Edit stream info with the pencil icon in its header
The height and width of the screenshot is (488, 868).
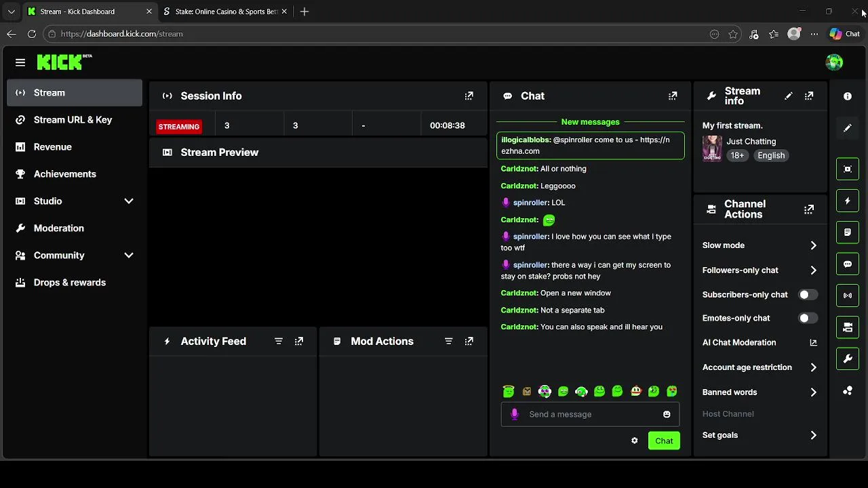788,96
